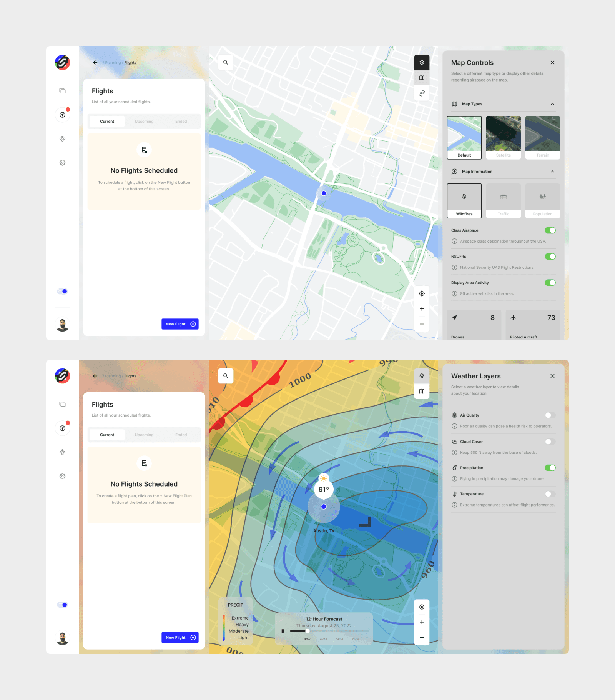Choose the Default map type thumbnail
Screen dimensions: 615x700
[x=464, y=138]
